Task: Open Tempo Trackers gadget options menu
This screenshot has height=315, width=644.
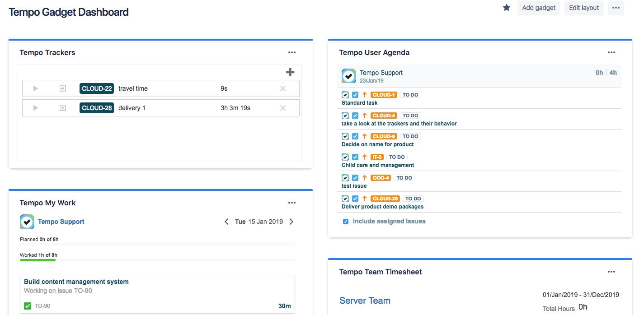Action: point(292,52)
